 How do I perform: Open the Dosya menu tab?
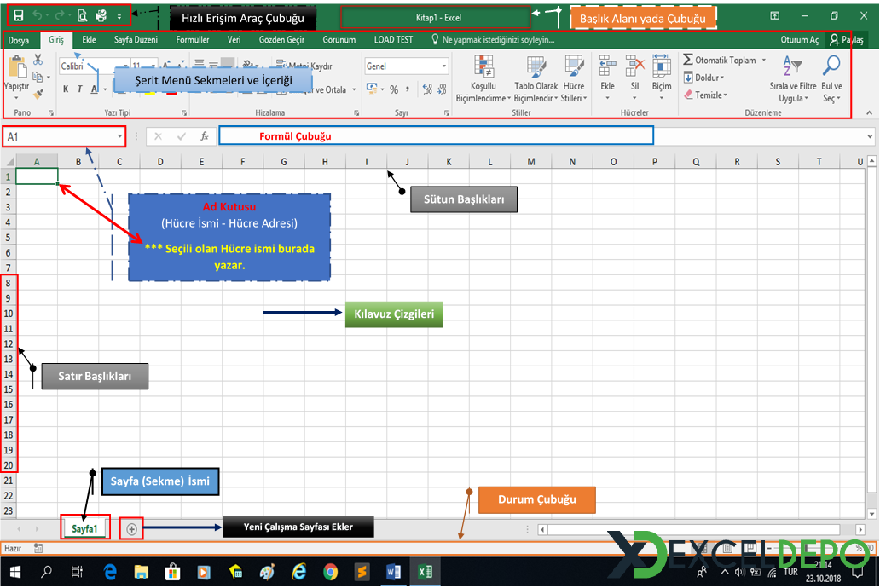tap(19, 40)
